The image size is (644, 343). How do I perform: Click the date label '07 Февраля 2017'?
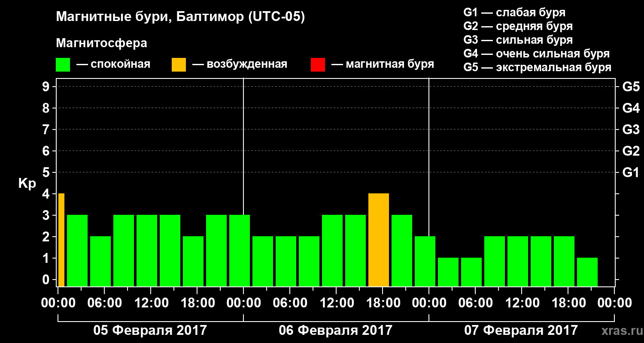click(x=521, y=331)
